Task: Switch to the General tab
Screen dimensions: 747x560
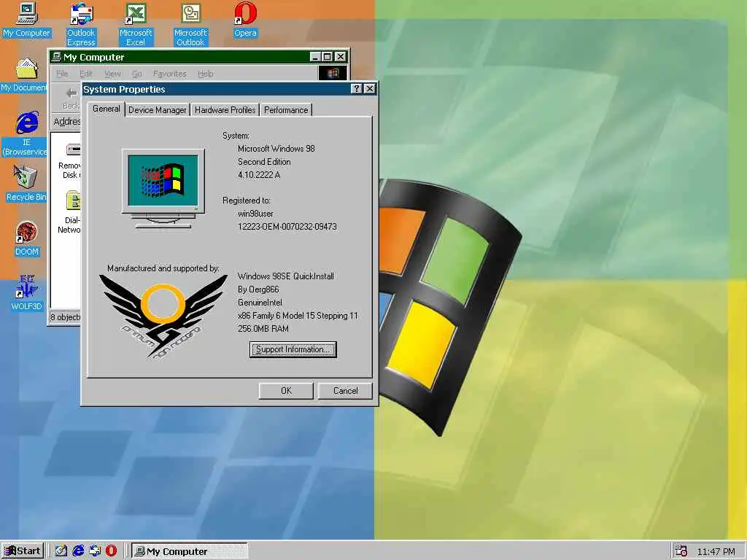Action: [x=107, y=109]
